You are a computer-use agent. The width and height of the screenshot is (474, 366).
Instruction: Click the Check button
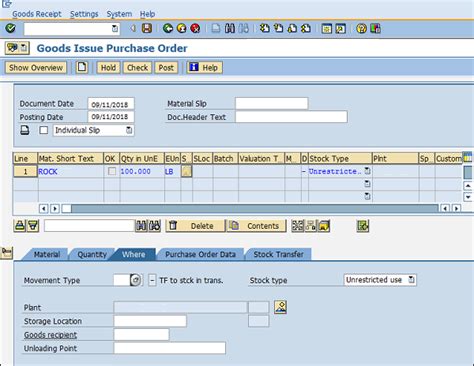tap(137, 68)
